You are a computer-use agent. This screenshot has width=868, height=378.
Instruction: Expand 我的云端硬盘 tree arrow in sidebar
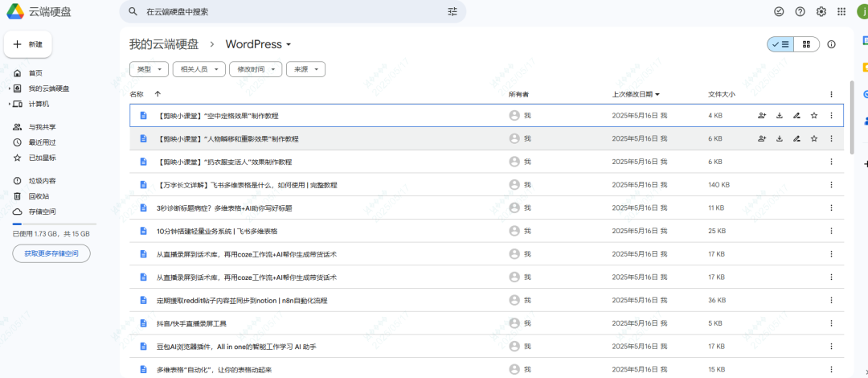[10, 88]
